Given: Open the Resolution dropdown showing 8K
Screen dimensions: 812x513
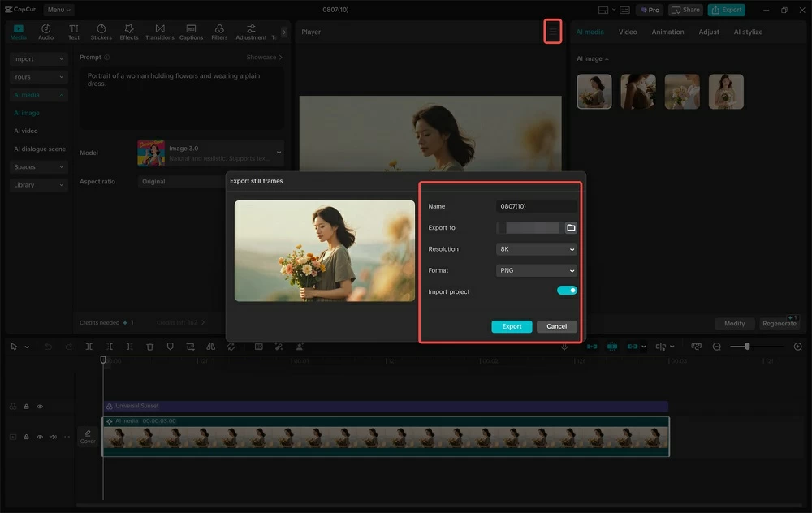Looking at the screenshot, I should (536, 249).
